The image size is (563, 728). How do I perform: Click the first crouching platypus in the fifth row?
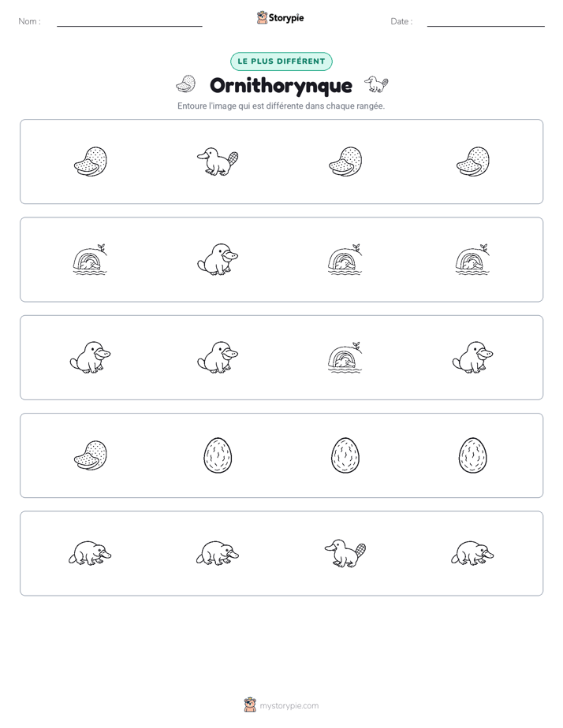pos(91,553)
